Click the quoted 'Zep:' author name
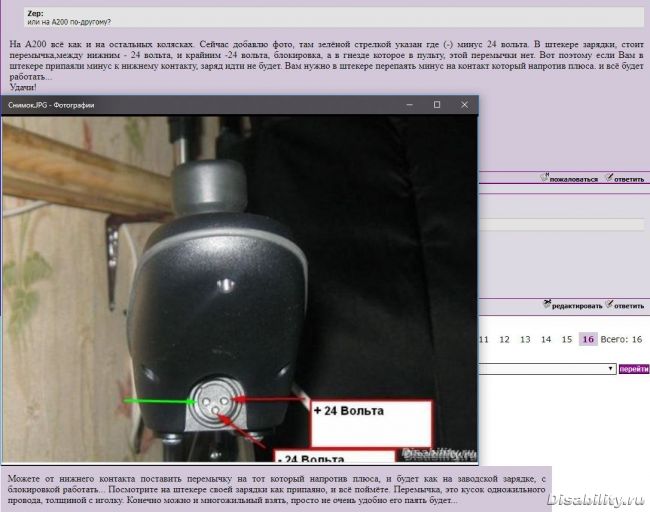 click(x=35, y=14)
